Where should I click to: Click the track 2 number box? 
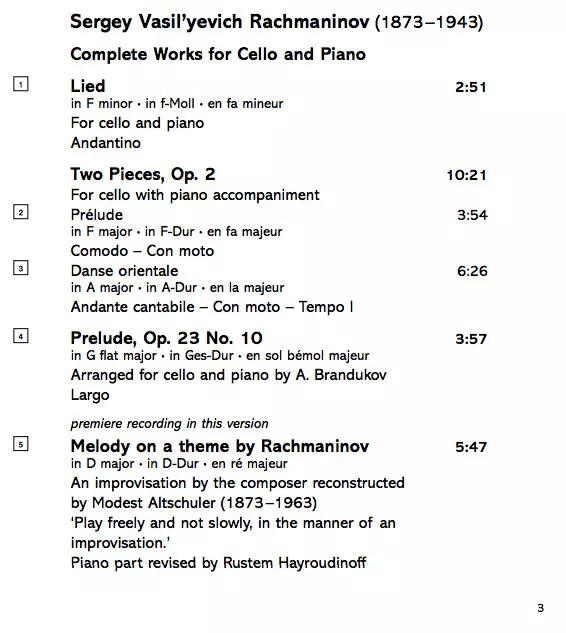(21, 212)
